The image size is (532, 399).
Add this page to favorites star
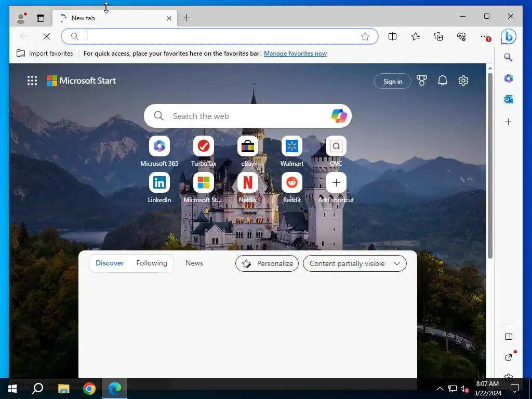click(365, 36)
